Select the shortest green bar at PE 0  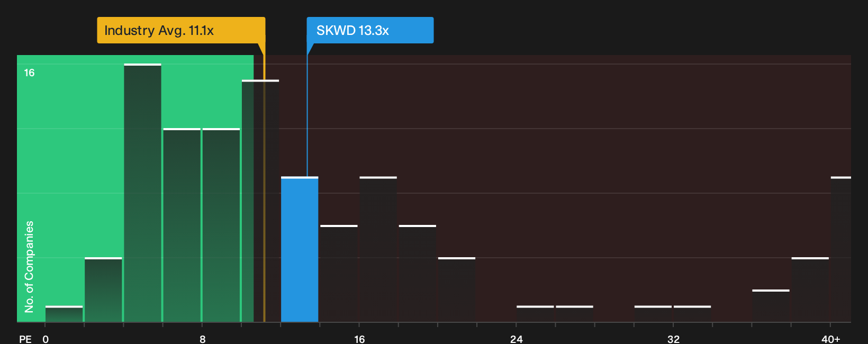(64, 314)
